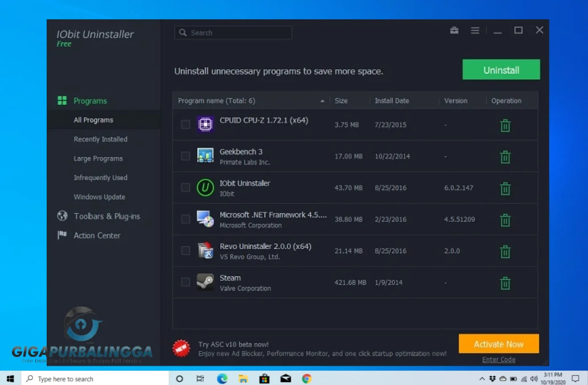Viewport: 588px width, 385px height.
Task: Open the hamburger options menu
Action: pyautogui.click(x=475, y=30)
